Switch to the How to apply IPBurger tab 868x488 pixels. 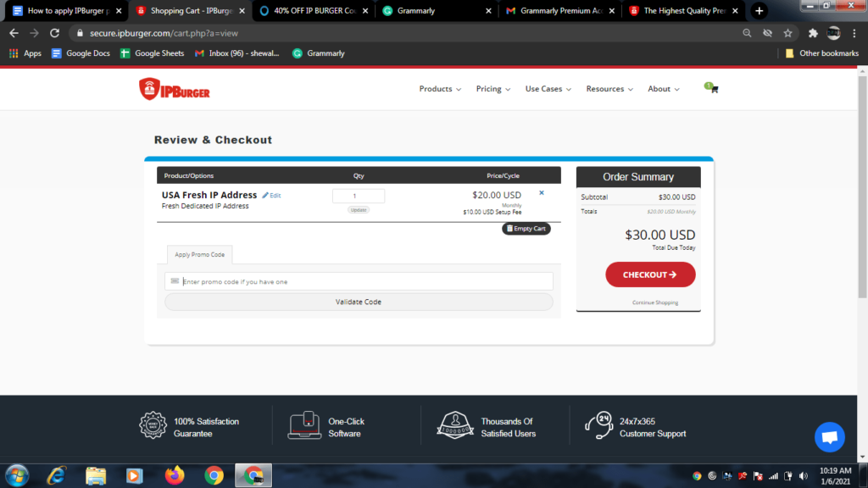68,10
